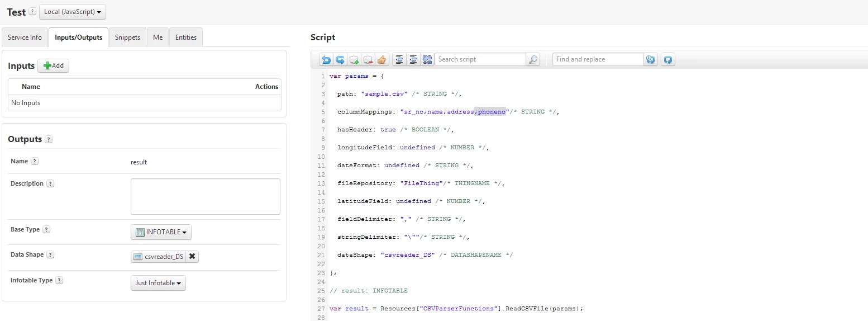Click the Redo arrow in script toolbar
The width and height of the screenshot is (868, 321).
340,59
